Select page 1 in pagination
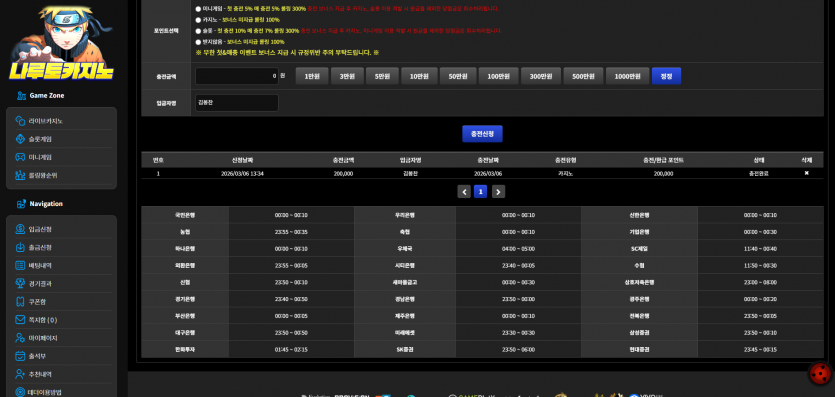This screenshot has width=835, height=397. [480, 192]
